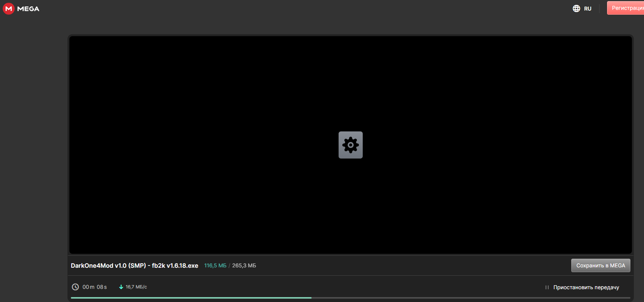This screenshot has width=644, height=302.
Task: Click the red MEGA logo icon
Action: coord(9,9)
